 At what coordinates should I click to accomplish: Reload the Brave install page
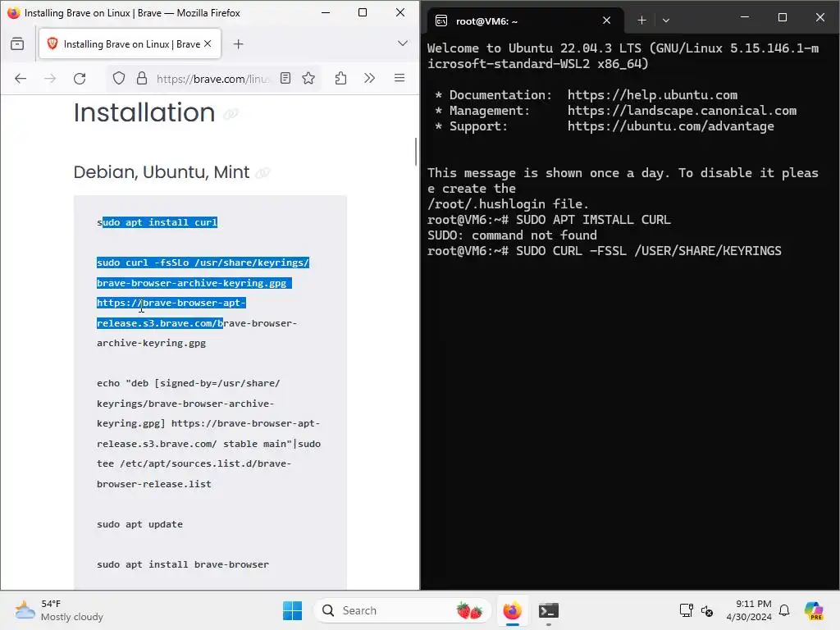point(80,79)
